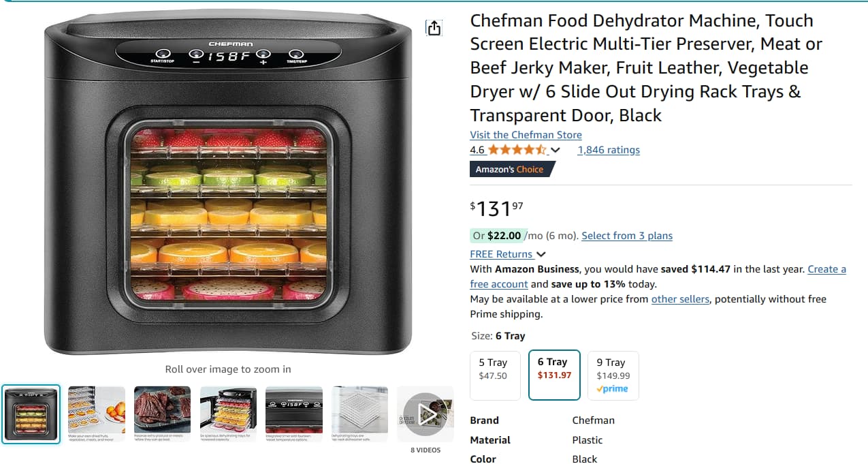Choose the 9 Tray size option
This screenshot has width=868, height=464.
point(613,375)
